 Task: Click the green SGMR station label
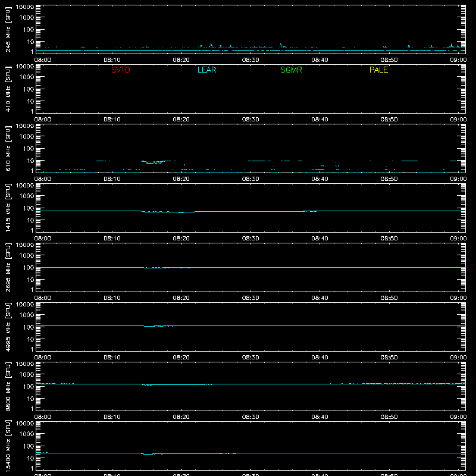click(x=291, y=70)
